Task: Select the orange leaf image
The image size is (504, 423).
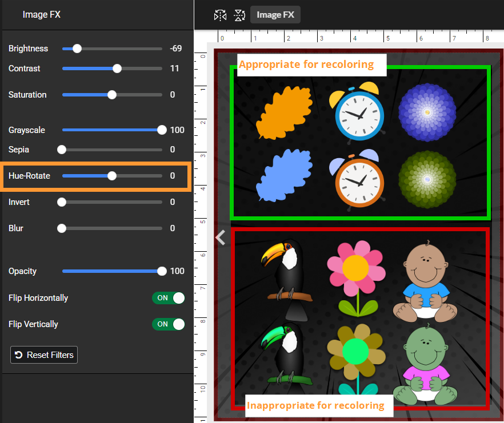Action: pyautogui.click(x=284, y=112)
